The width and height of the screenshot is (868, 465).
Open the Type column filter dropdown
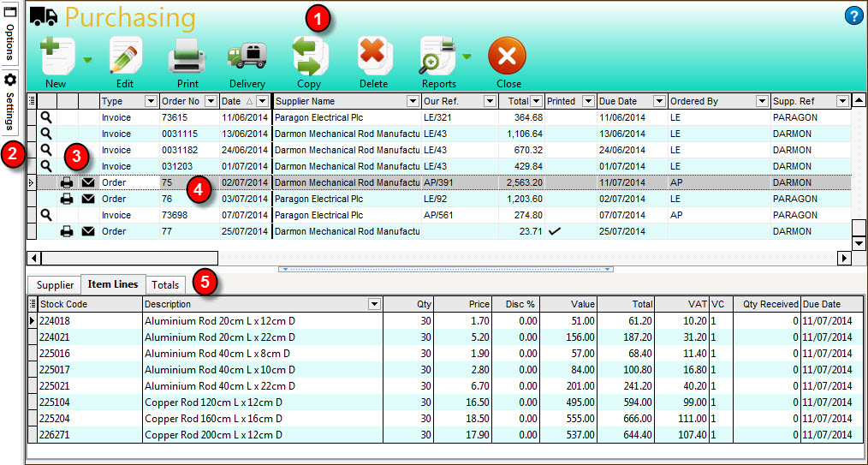point(151,101)
